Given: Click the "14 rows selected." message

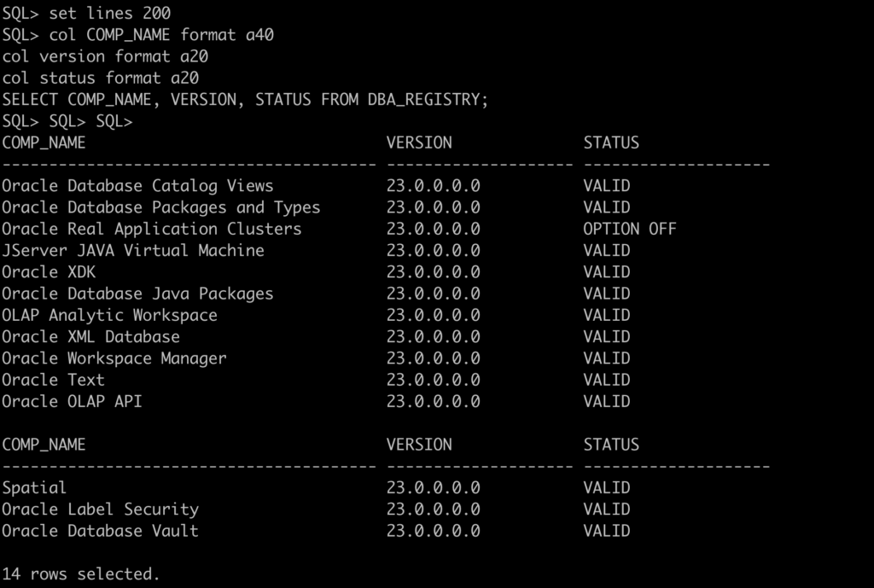Looking at the screenshot, I should pos(80,573).
